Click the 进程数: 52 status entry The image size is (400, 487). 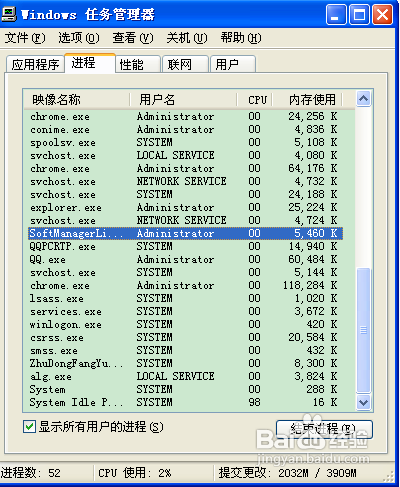tap(31, 473)
